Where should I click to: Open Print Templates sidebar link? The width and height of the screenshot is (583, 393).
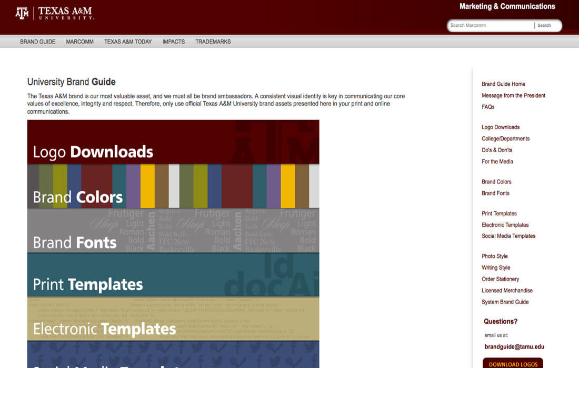coord(499,213)
